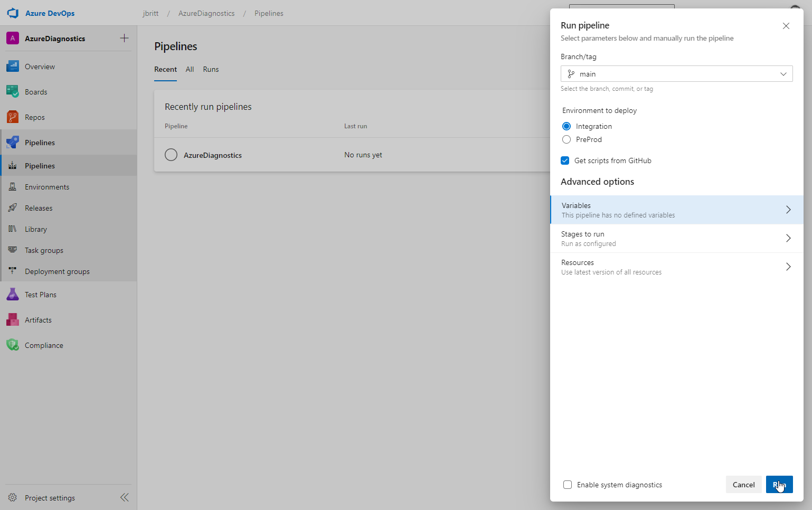
Task: Click the Run button
Action: click(779, 485)
